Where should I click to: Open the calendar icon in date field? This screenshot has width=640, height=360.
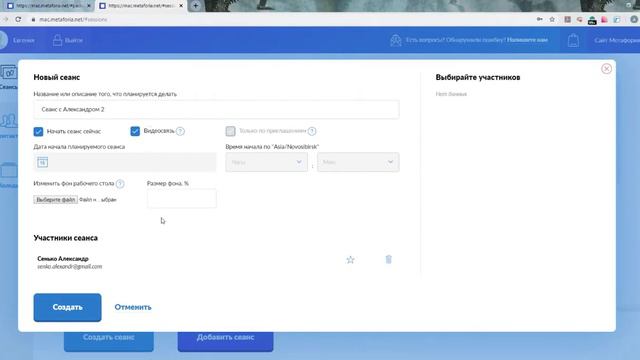tap(42, 162)
